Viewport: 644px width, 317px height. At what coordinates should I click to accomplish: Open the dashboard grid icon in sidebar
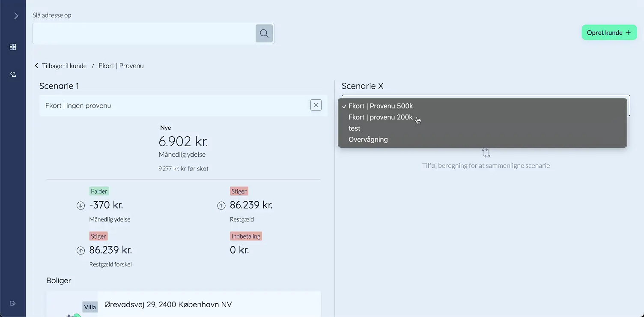click(13, 47)
